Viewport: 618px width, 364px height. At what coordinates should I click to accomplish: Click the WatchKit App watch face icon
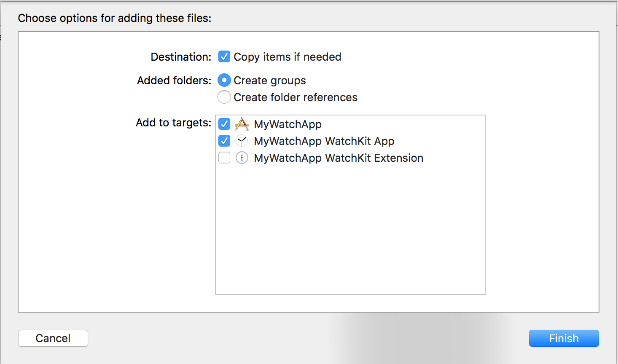coord(242,141)
